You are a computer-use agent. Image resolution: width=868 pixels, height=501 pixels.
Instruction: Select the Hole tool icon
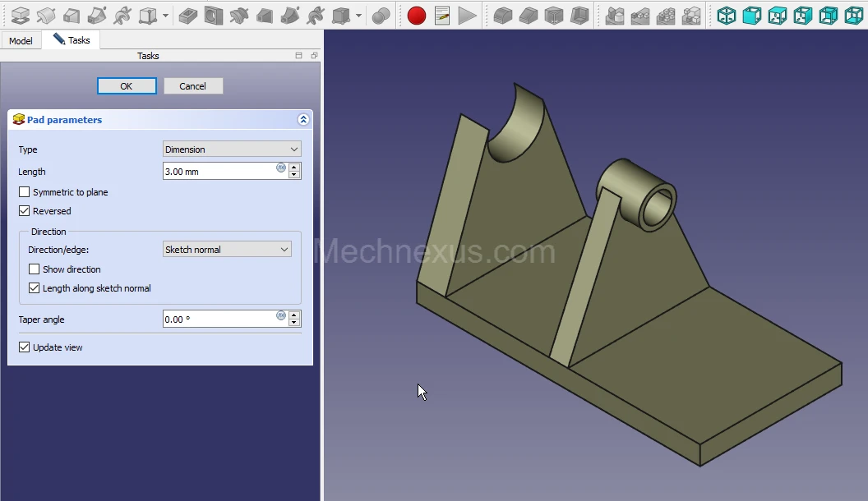[x=214, y=16]
